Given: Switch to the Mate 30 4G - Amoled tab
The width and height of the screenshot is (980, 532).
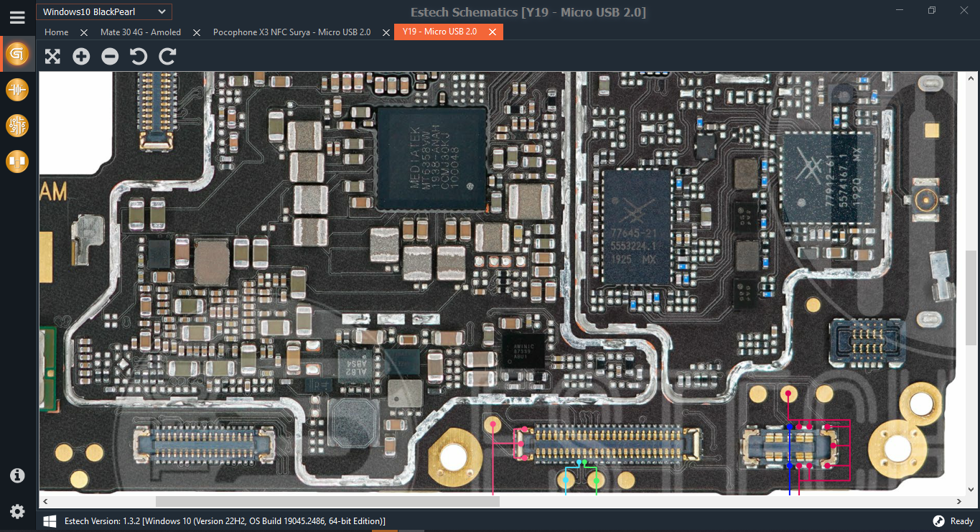Looking at the screenshot, I should point(141,32).
